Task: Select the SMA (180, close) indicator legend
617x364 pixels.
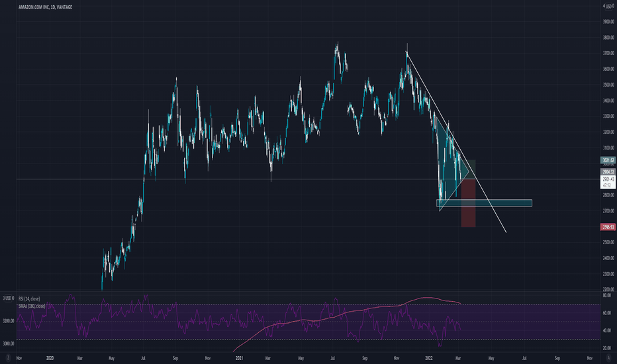Action: (32, 306)
